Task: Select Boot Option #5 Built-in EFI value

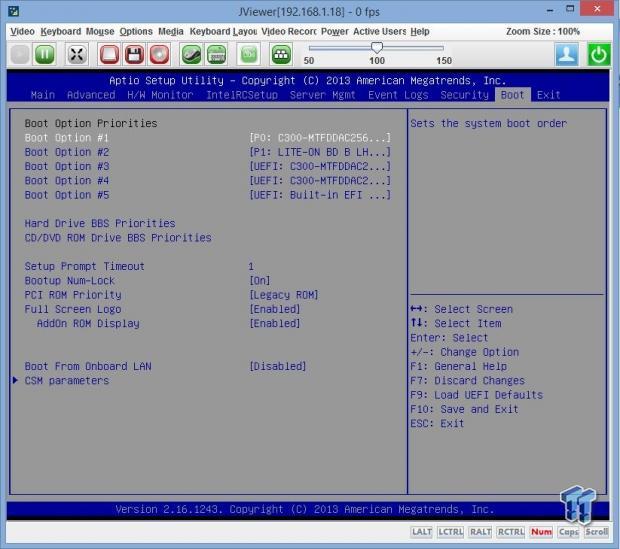Action: 320,195
